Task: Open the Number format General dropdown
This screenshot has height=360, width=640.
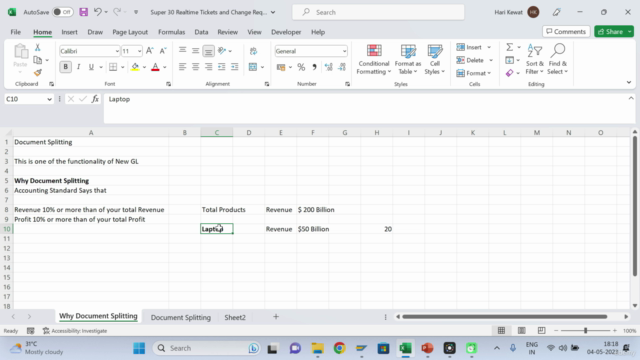Action: click(x=344, y=51)
